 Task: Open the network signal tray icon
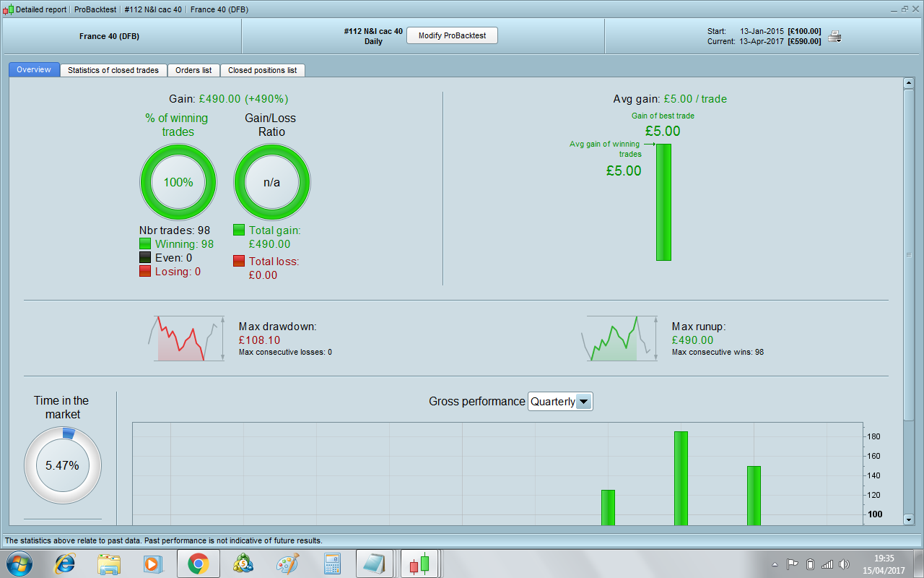[x=827, y=564]
